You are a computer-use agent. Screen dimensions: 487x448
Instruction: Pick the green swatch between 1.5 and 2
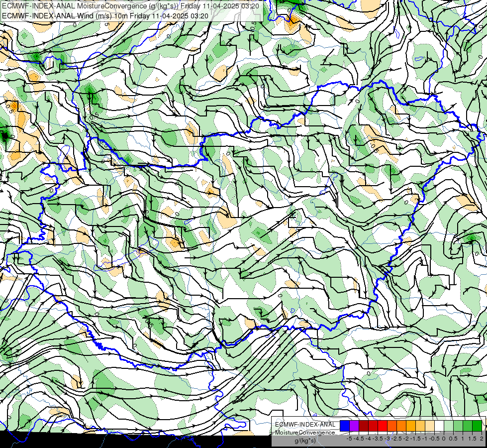[x=468, y=426]
